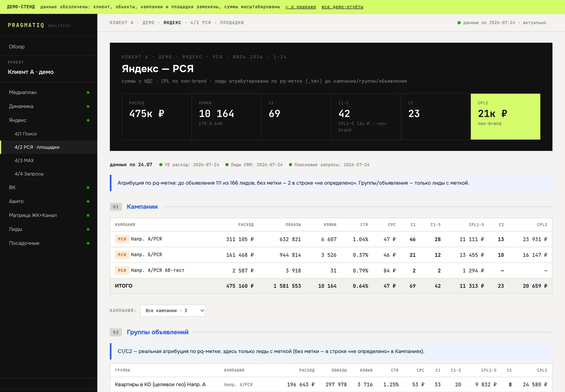Open the 4/1 Поиск subsection

coord(48,134)
